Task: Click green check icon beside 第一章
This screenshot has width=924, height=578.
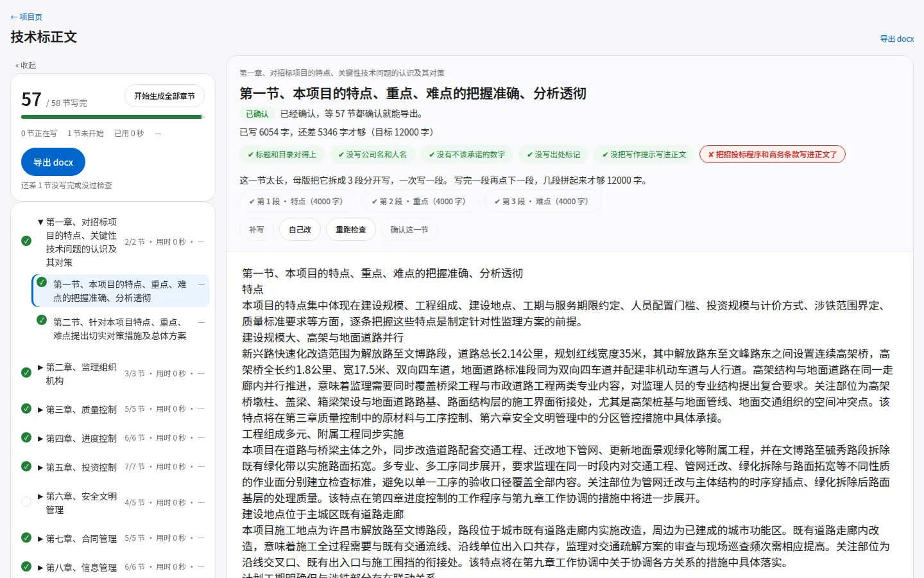Action: (26, 241)
